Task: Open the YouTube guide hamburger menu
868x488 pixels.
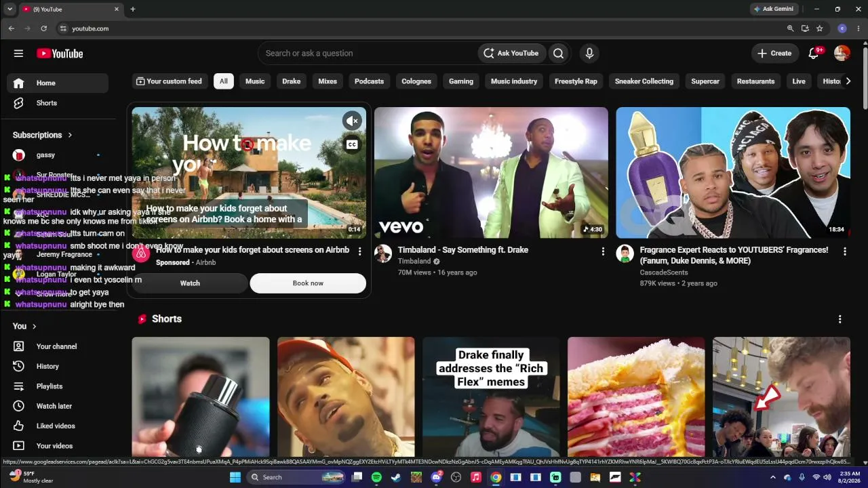Action: tap(18, 54)
